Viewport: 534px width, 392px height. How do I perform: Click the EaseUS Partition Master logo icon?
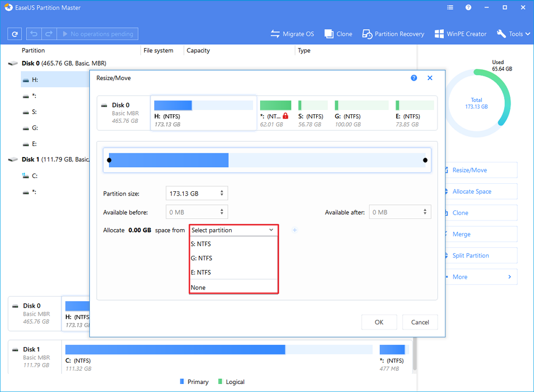pyautogui.click(x=8, y=7)
